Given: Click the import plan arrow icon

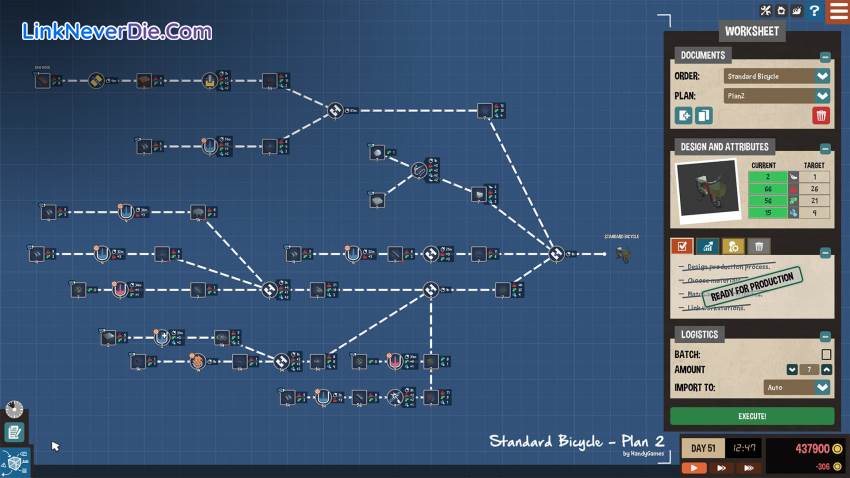Looking at the screenshot, I should click(x=685, y=116).
